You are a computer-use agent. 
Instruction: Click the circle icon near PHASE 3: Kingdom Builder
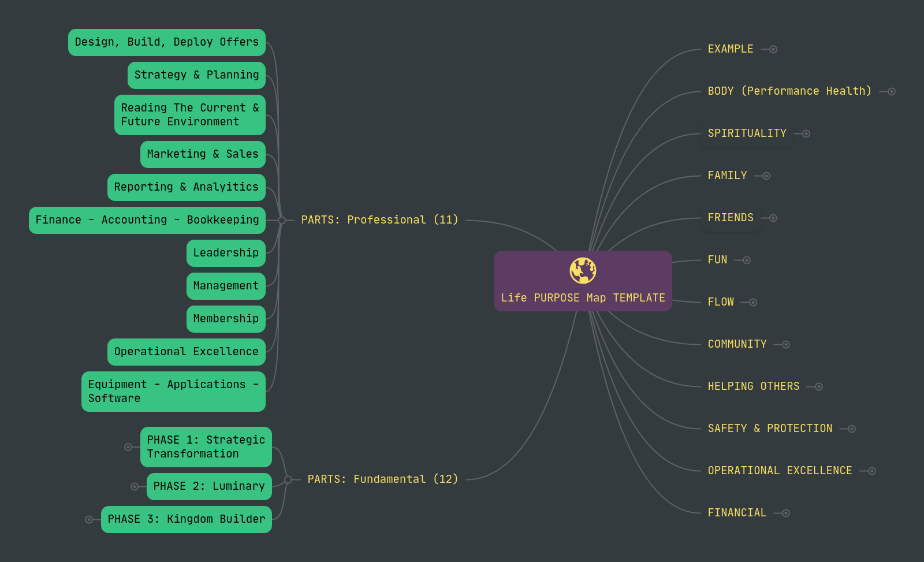point(88,519)
